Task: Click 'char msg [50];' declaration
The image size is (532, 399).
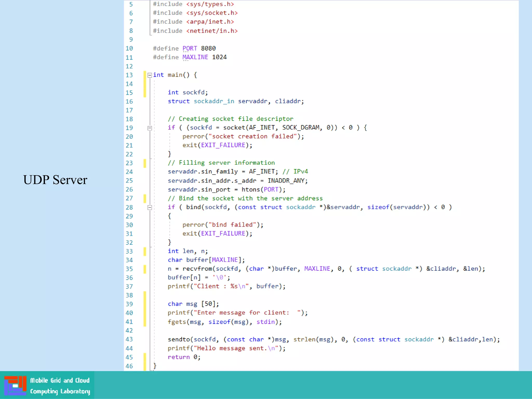Action: click(x=193, y=304)
